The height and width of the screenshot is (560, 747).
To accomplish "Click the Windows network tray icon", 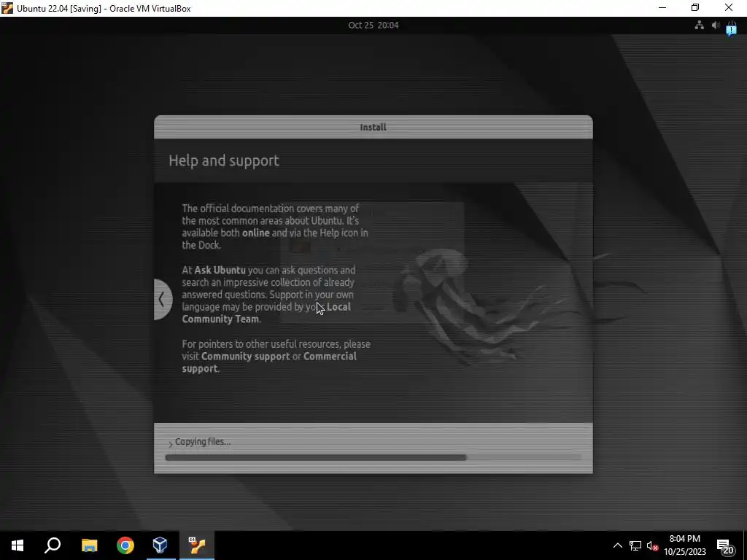I will tap(635, 545).
